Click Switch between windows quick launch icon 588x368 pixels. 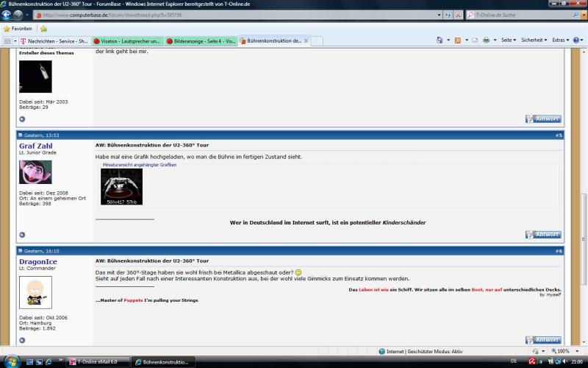coord(39,362)
